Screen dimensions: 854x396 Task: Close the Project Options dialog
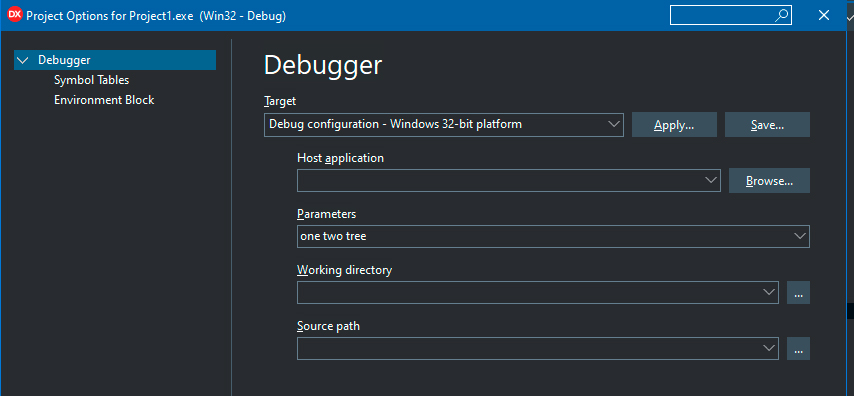tap(824, 15)
